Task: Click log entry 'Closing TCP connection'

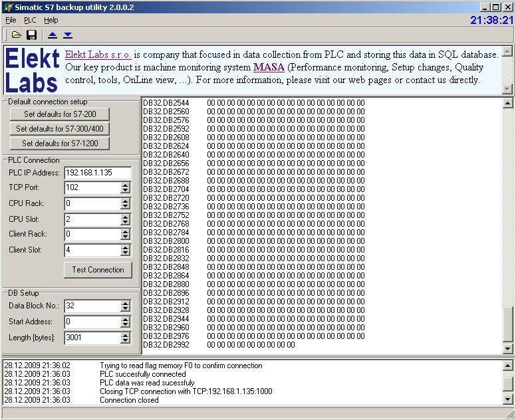Action: [x=186, y=391]
